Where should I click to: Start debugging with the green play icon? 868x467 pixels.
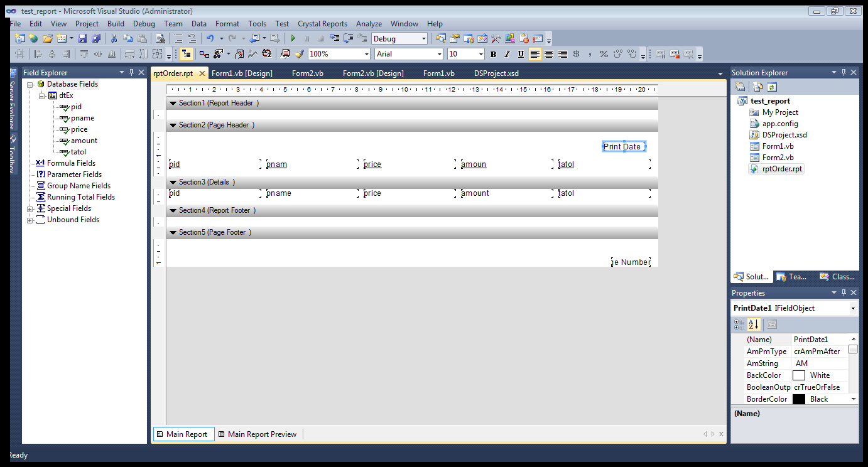293,38
